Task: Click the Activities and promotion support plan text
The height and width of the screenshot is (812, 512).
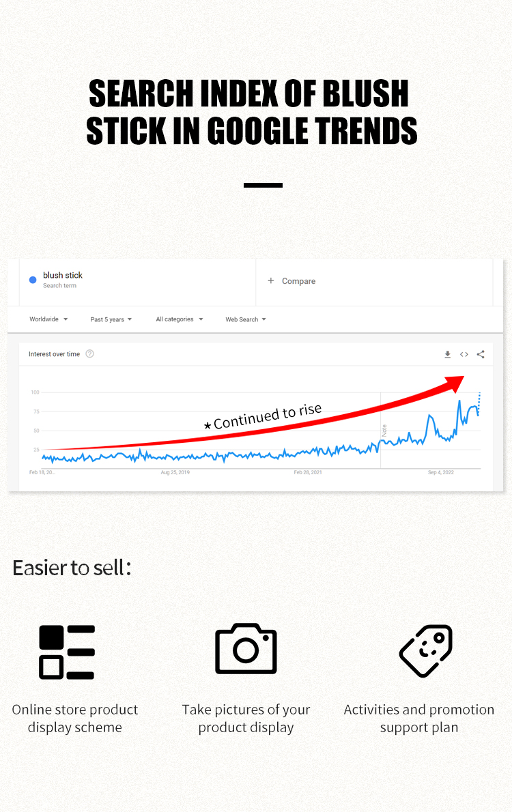Action: tap(419, 719)
